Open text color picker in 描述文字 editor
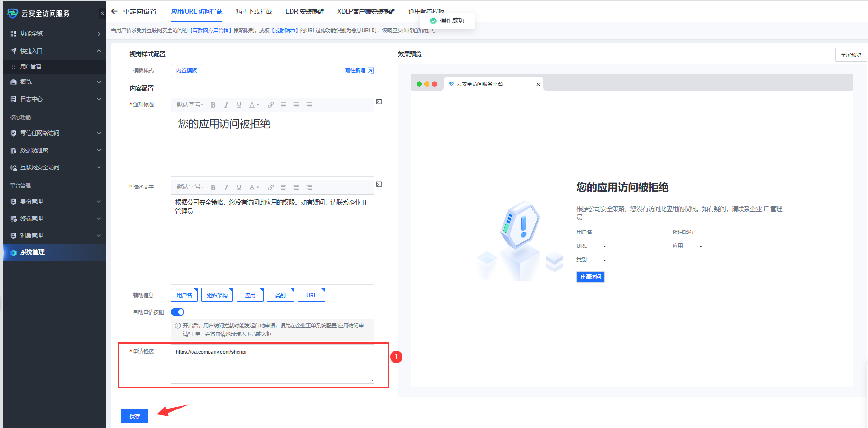Viewport: 868px width, 428px height. pos(255,187)
